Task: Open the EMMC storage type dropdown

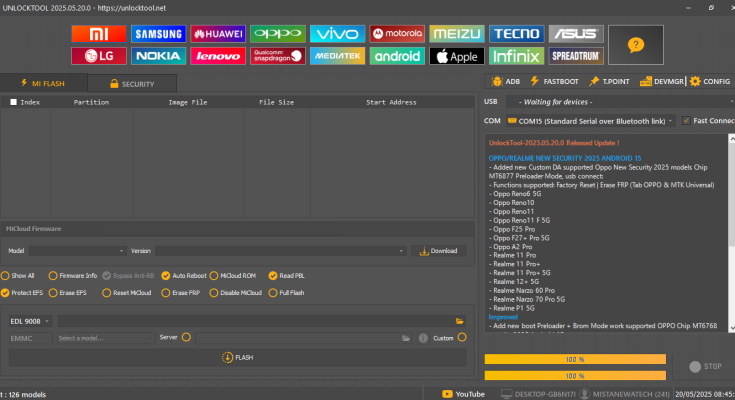Action: [30, 338]
